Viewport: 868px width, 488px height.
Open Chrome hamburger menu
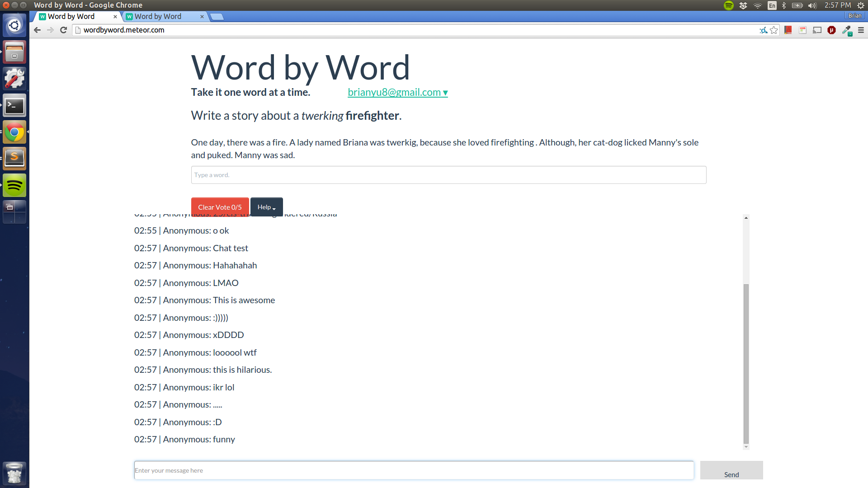[861, 30]
